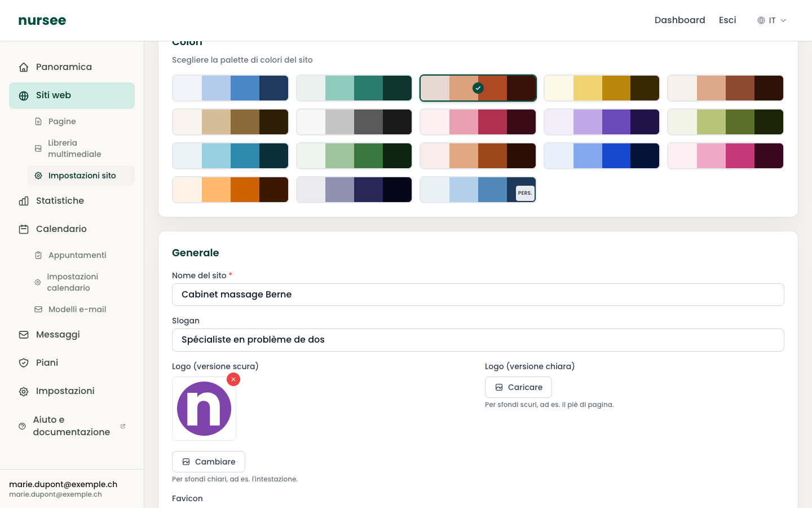
Task: Select the royal blue color palette
Action: [602, 156]
